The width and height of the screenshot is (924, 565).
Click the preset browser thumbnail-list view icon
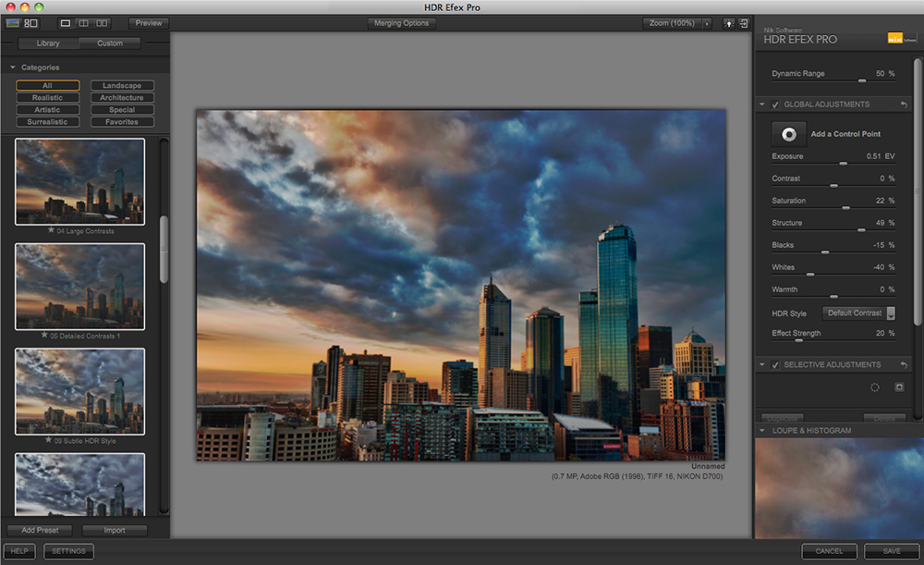(30, 22)
